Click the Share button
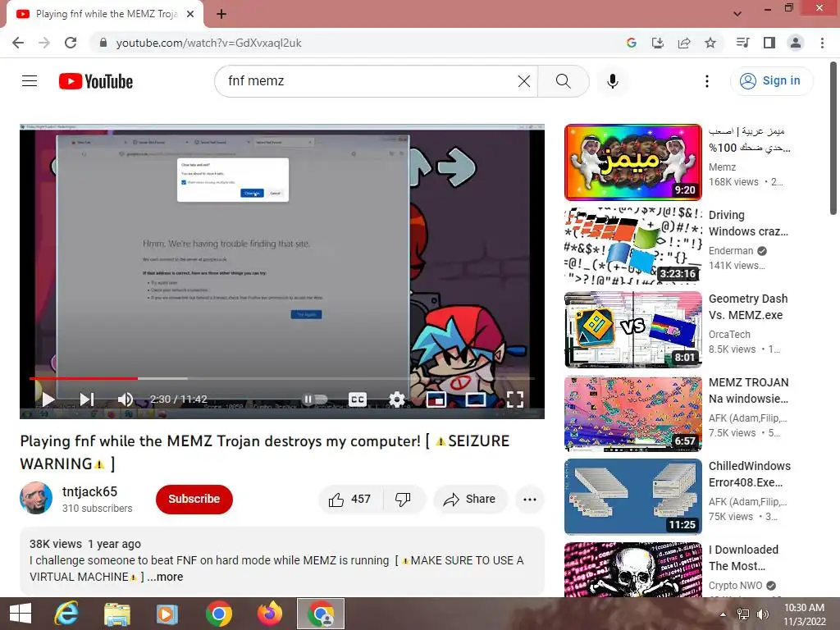The width and height of the screenshot is (840, 630). pos(470,500)
